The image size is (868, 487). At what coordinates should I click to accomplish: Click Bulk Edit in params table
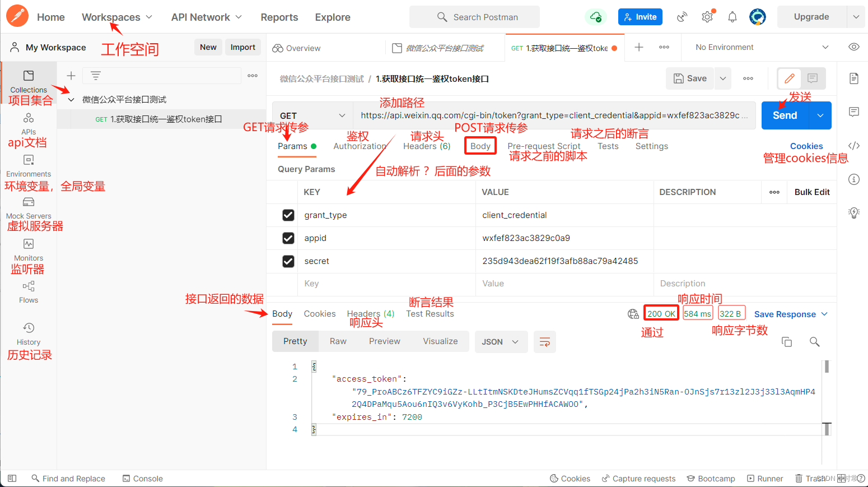(x=812, y=192)
